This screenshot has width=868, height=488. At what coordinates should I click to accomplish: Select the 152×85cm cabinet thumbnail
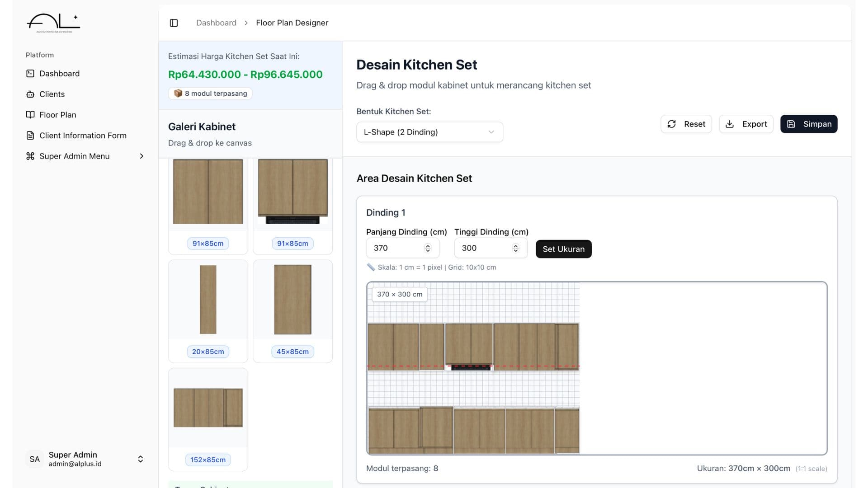click(208, 408)
